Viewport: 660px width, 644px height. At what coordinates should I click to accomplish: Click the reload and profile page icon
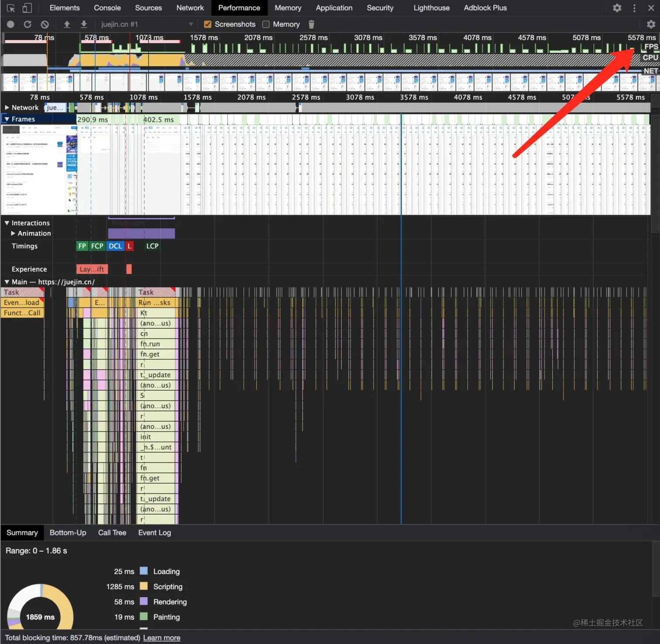click(x=27, y=24)
